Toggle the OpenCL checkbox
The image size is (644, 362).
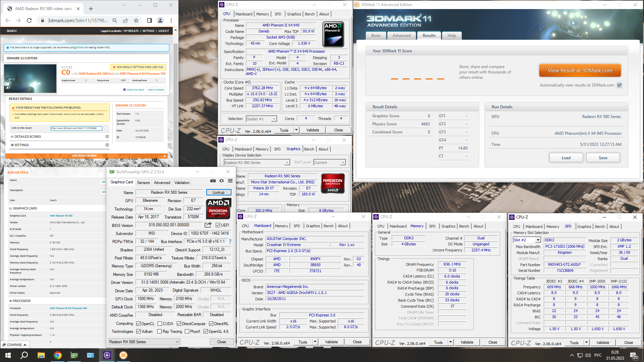pyautogui.click(x=138, y=324)
